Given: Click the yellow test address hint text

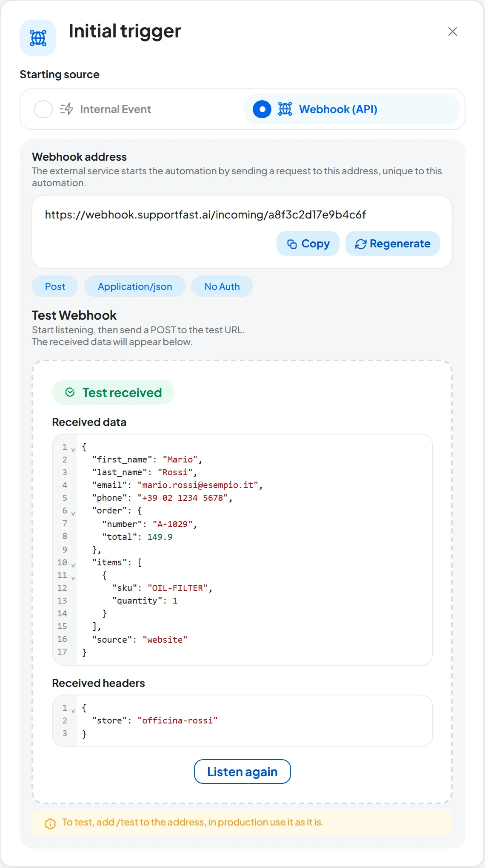Looking at the screenshot, I should point(193,822).
